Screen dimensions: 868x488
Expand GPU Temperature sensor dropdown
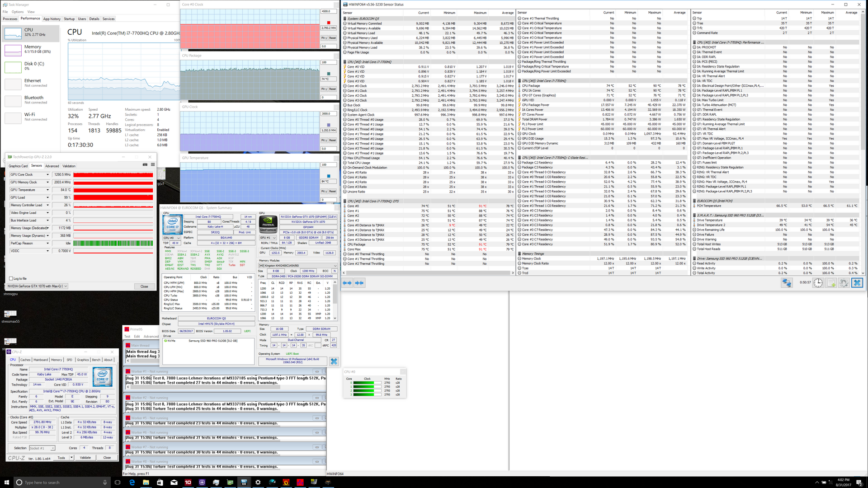tap(47, 190)
